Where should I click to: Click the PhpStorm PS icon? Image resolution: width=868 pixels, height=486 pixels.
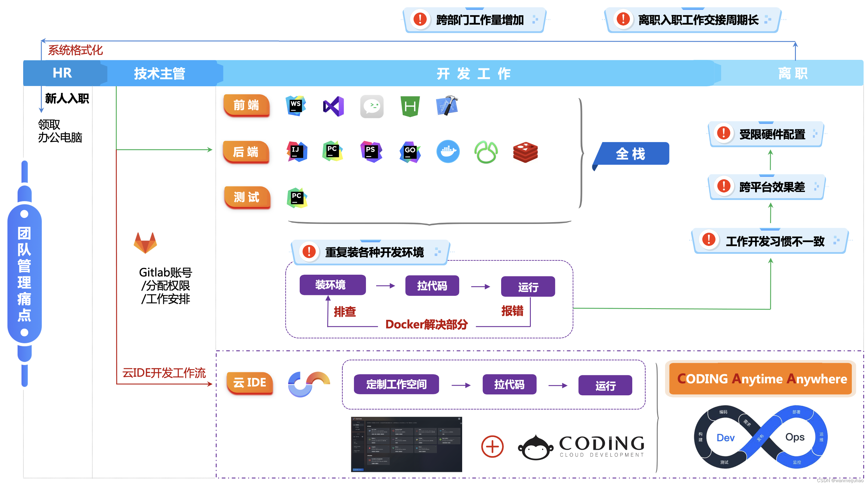click(371, 151)
